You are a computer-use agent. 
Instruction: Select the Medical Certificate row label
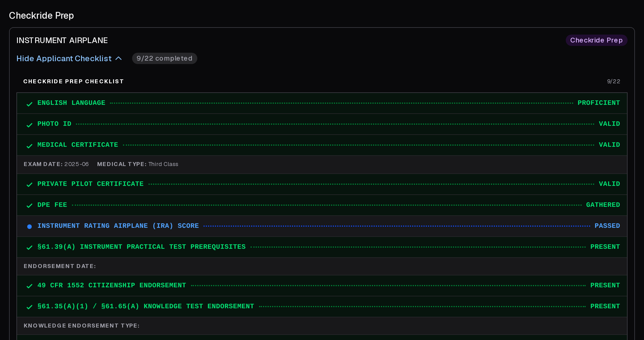[78, 145]
